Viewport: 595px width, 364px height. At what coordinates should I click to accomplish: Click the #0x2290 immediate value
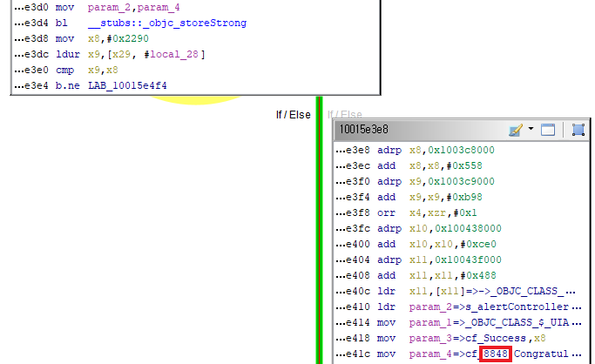point(127,38)
